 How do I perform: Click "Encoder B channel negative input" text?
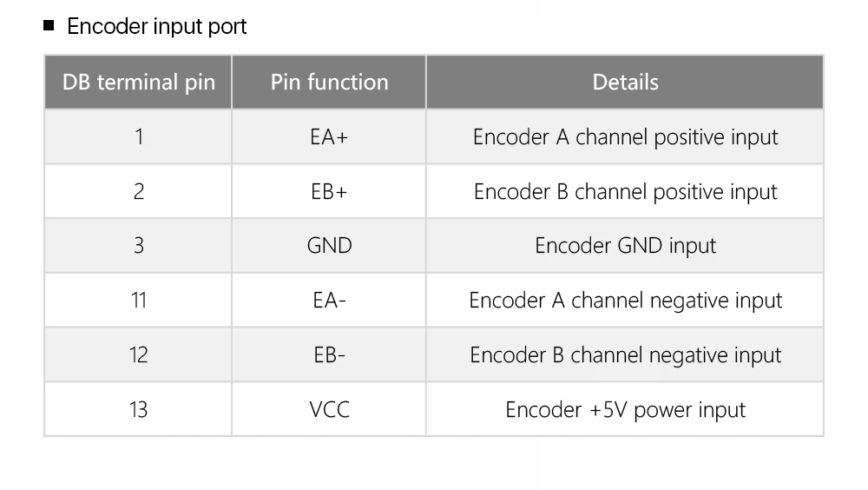625,355
